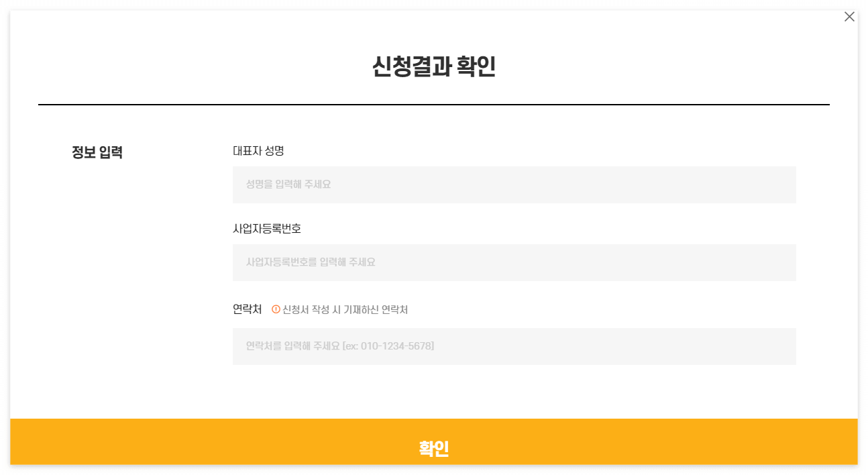Focus the 대표자 성명 name input field

click(x=514, y=184)
